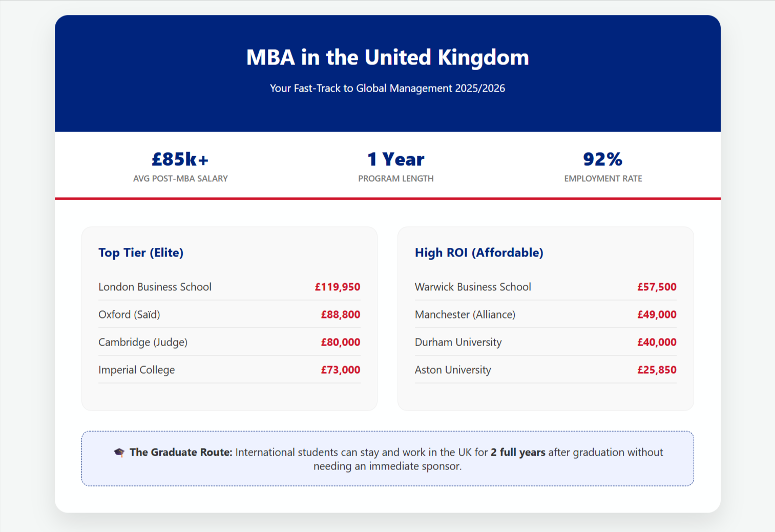775x532 pixels.
Task: Click the MBA in the United Kingdom heading
Action: 387,57
